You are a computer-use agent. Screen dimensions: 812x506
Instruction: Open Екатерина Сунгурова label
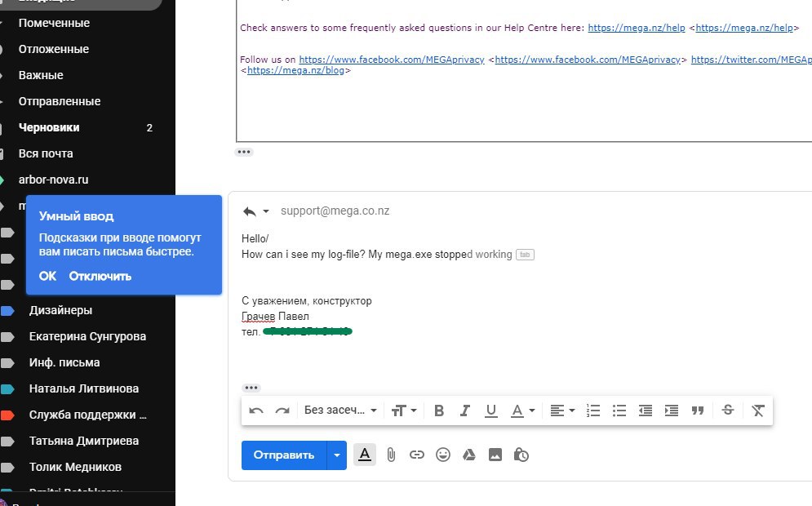pyautogui.click(x=87, y=336)
